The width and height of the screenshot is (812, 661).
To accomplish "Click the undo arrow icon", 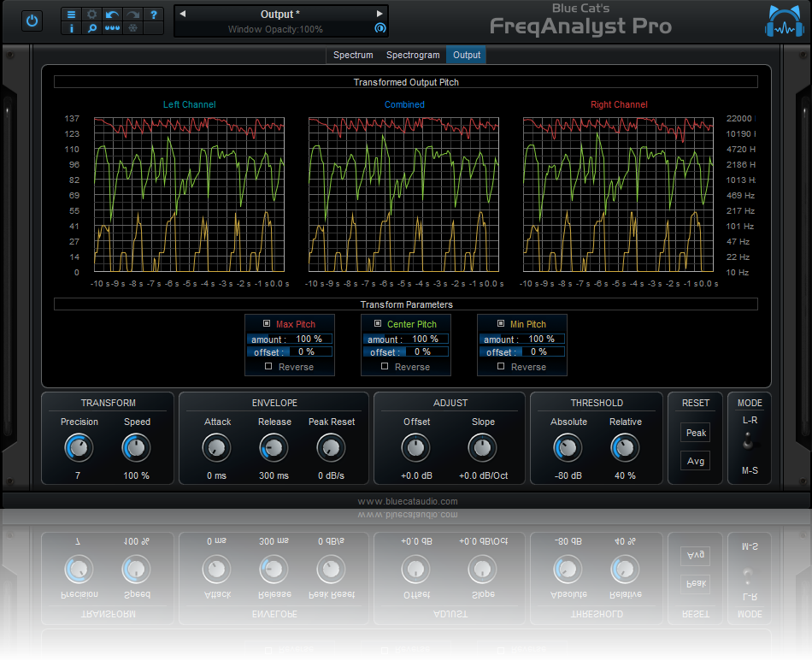I will pyautogui.click(x=112, y=15).
